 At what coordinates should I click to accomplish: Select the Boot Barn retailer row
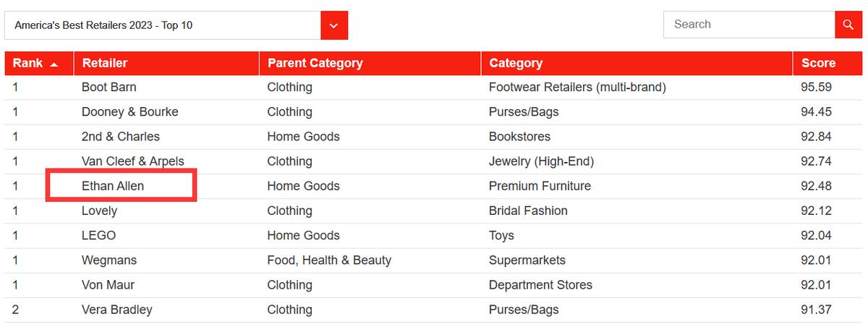pyautogui.click(x=109, y=88)
